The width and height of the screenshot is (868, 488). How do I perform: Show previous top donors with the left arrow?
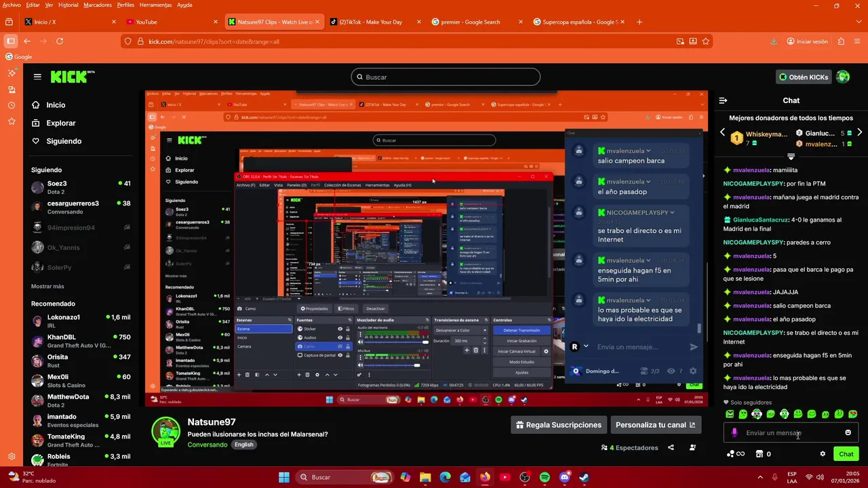722,132
